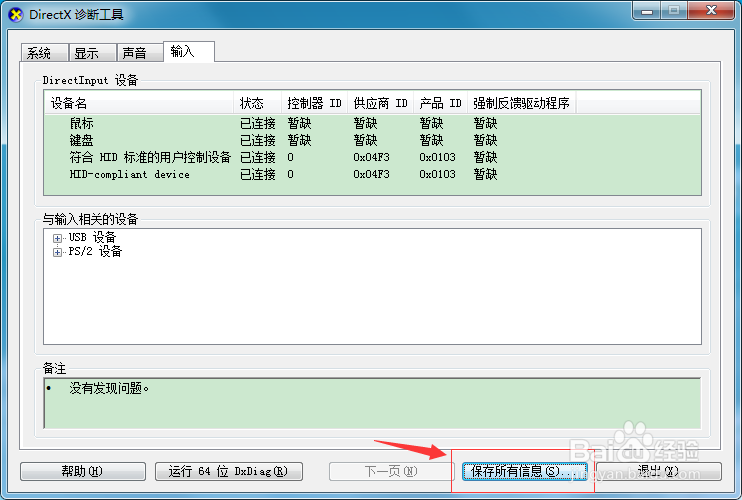Expand the USB 设备 tree node

point(57,238)
